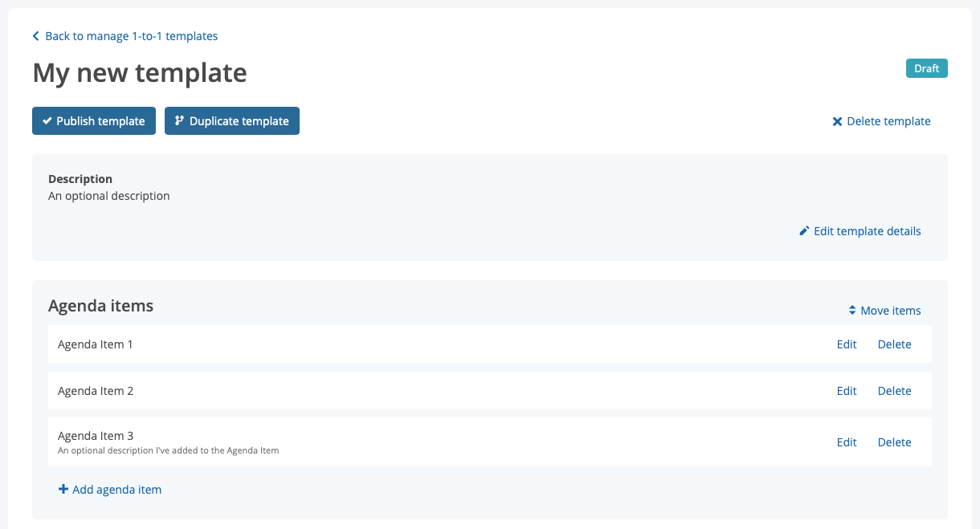Select Move items to reorder the agenda
980x529 pixels.
click(884, 311)
